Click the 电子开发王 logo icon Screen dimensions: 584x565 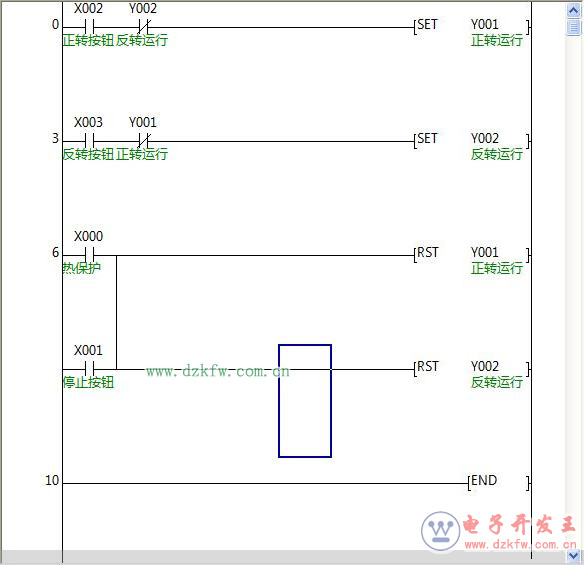pyautogui.click(x=441, y=531)
